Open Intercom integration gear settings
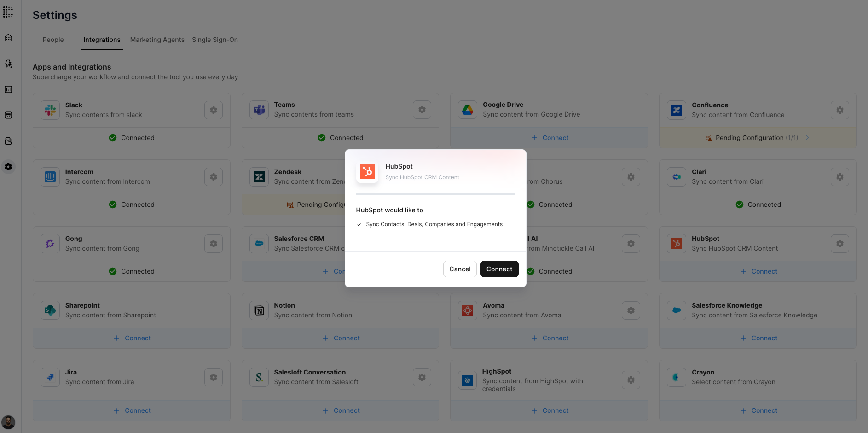868x433 pixels. 214,177
